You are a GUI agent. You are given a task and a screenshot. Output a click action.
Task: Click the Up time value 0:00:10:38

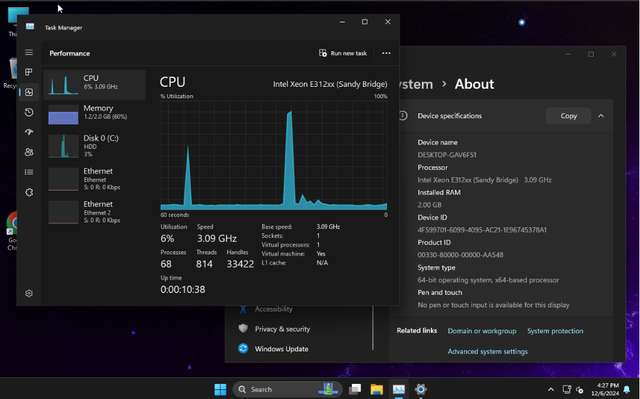click(x=183, y=290)
